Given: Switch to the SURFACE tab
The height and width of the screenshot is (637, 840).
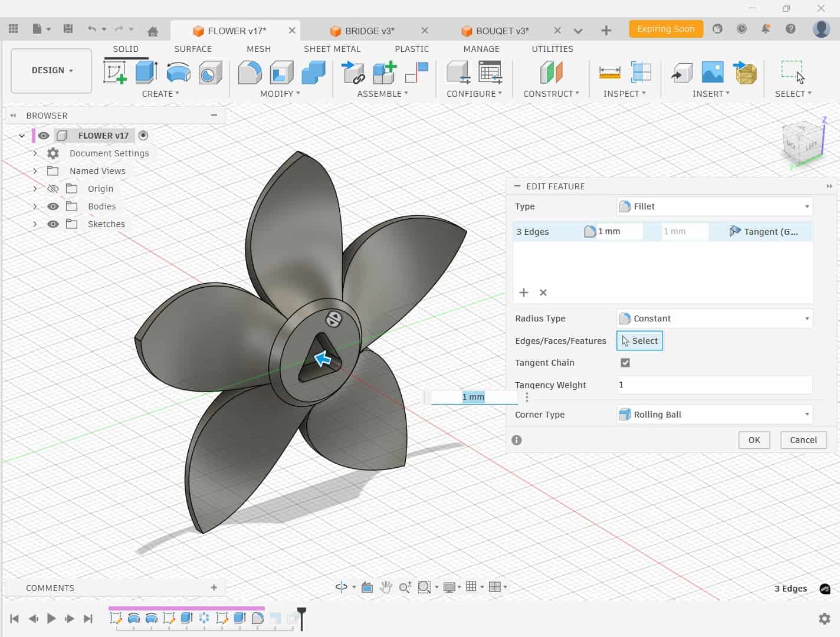Looking at the screenshot, I should point(193,49).
